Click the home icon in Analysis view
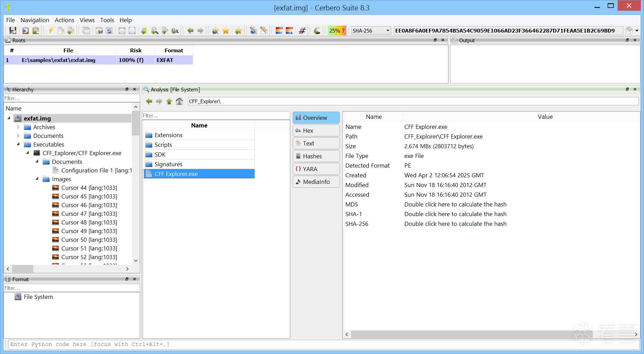The image size is (644, 354). pyautogui.click(x=179, y=101)
